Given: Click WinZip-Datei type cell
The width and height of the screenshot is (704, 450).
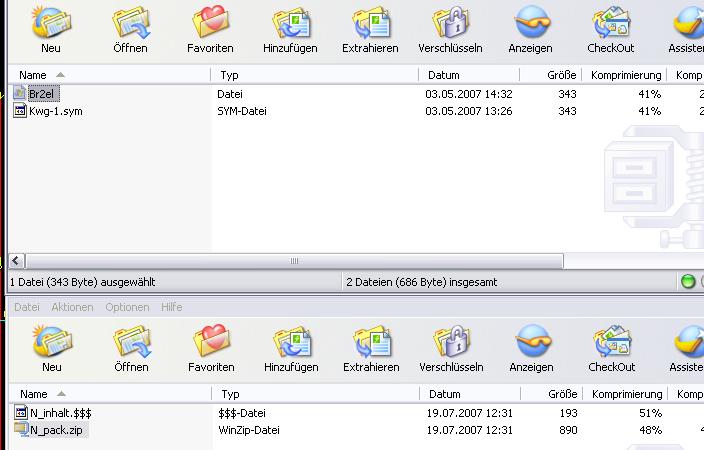Looking at the screenshot, I should (x=249, y=430).
